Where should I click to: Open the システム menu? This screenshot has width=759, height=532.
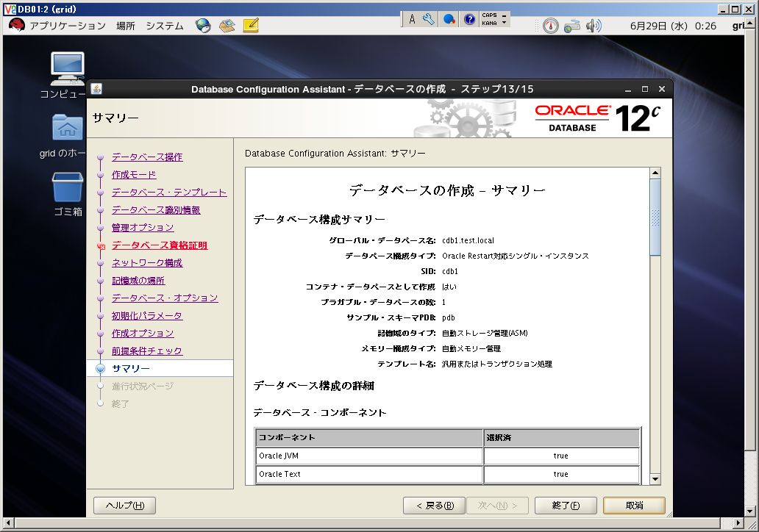(x=165, y=26)
